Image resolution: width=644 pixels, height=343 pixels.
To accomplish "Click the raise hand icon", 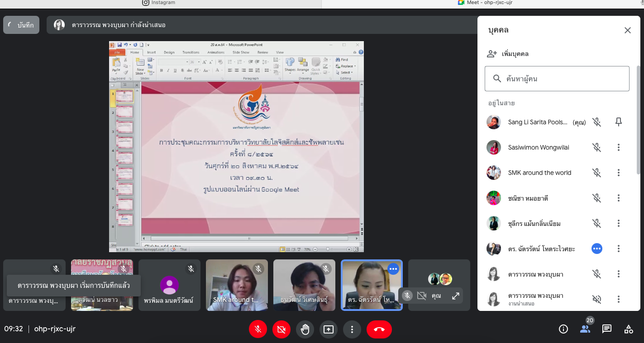I will click(305, 329).
